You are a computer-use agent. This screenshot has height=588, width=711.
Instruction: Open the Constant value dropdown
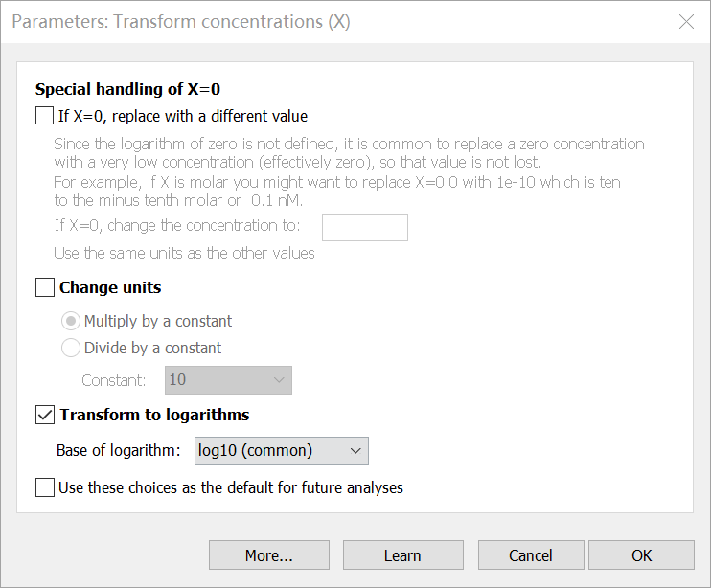(x=228, y=380)
